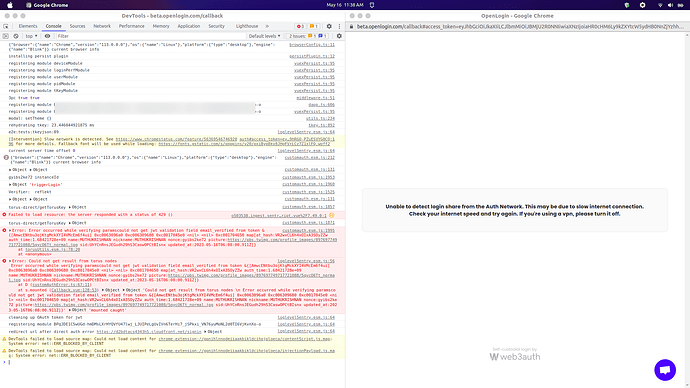Switch to the Elements tab
The width and height of the screenshot is (690, 388).
pyautogui.click(x=28, y=26)
